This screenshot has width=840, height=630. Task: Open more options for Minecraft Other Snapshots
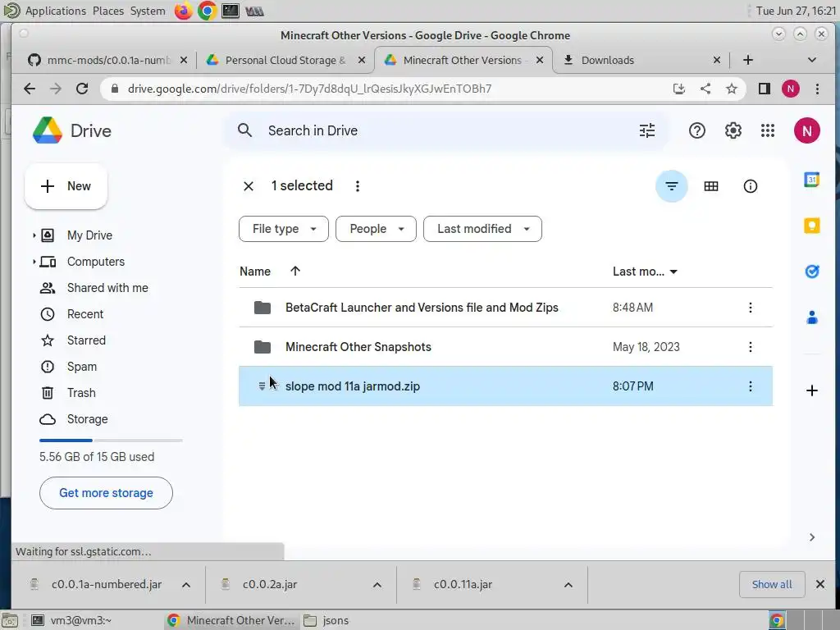click(x=750, y=347)
